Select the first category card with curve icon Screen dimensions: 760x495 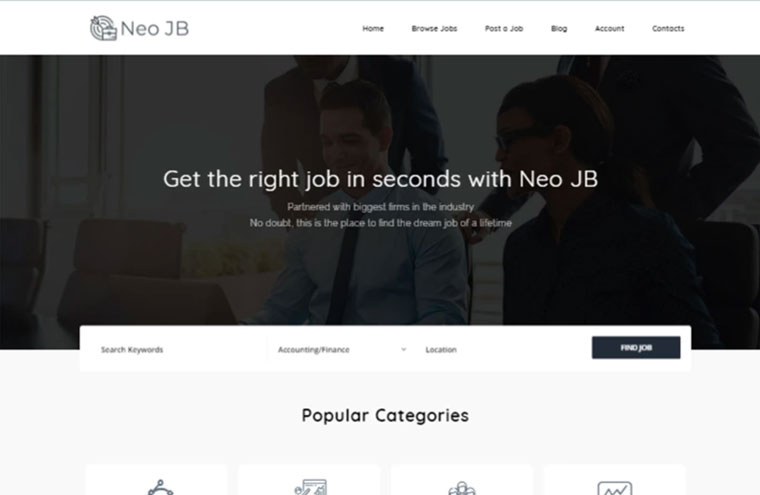coord(157,480)
